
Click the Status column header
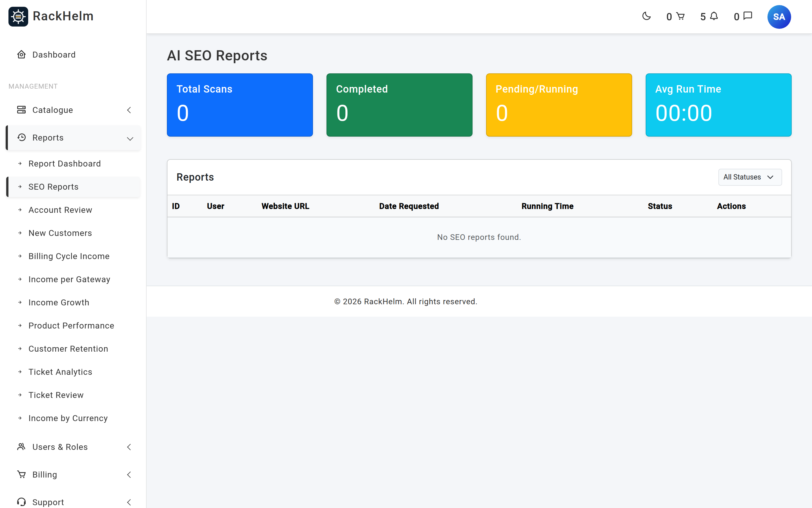coord(660,206)
